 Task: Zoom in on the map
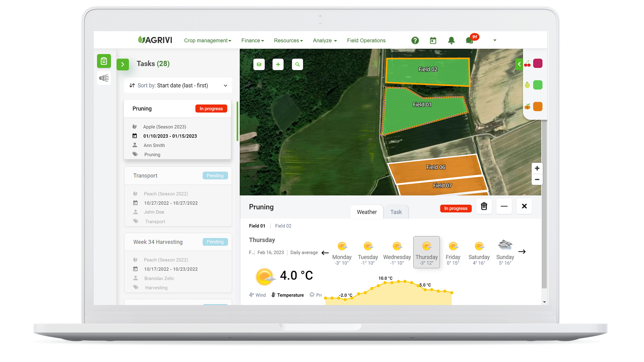click(x=537, y=168)
